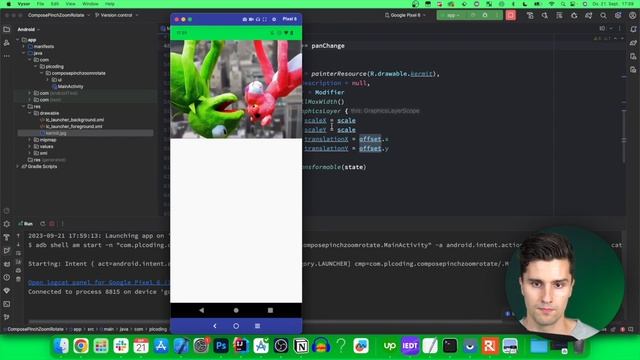This screenshot has width=640, height=360.
Task: Rerun app icon in the Run panel
Action: tap(42, 224)
